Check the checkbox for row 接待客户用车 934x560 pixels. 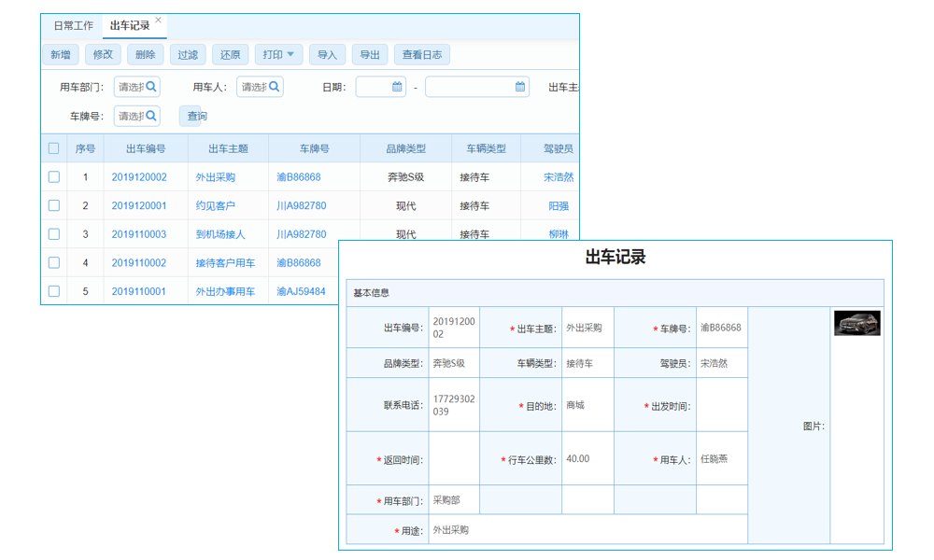coord(53,263)
